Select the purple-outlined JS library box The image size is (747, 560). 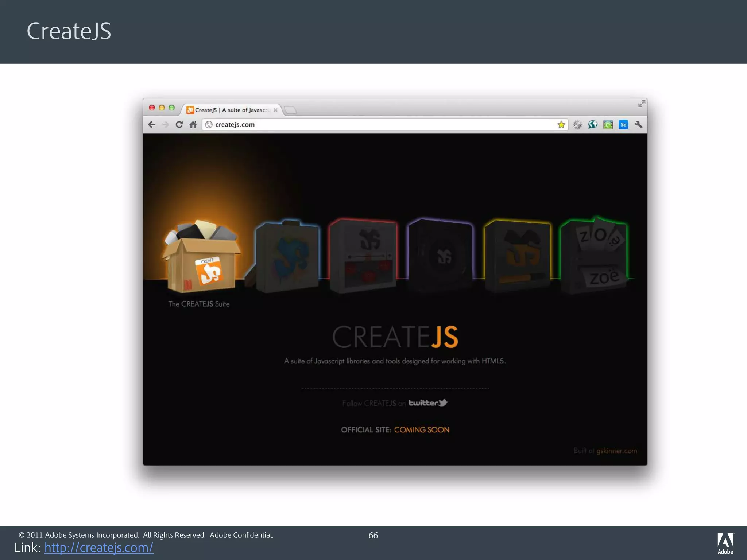pyautogui.click(x=440, y=255)
